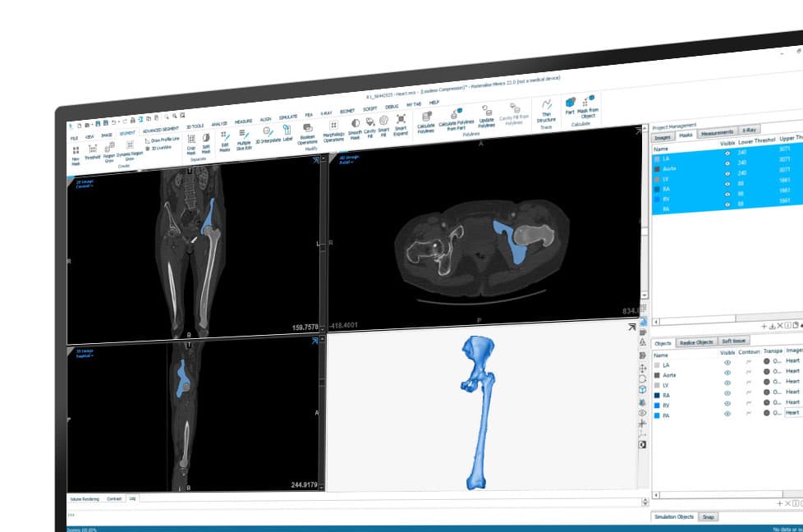Screen dimensions: 803x532
Task: Select the Threshold tool in the ribbon
Action: pyautogui.click(x=93, y=152)
